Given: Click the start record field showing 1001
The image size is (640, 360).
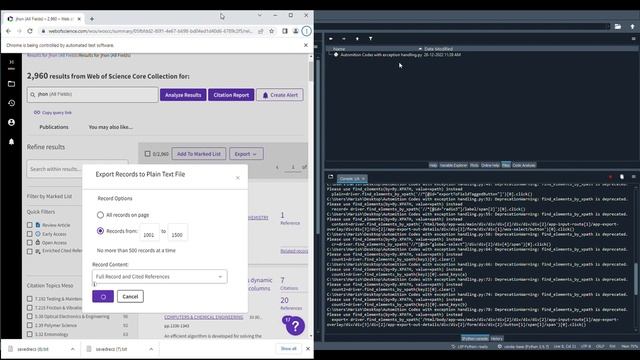Looking at the screenshot, I should point(149,233).
